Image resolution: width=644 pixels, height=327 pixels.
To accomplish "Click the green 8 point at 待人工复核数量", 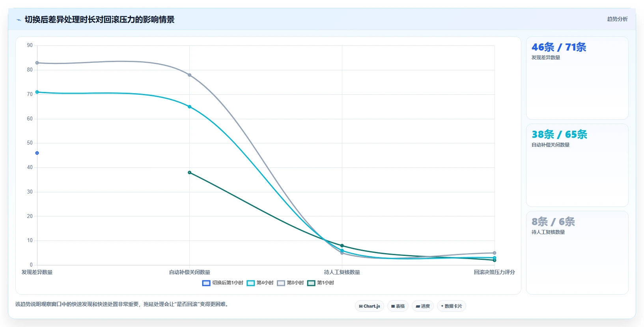I will [342, 246].
